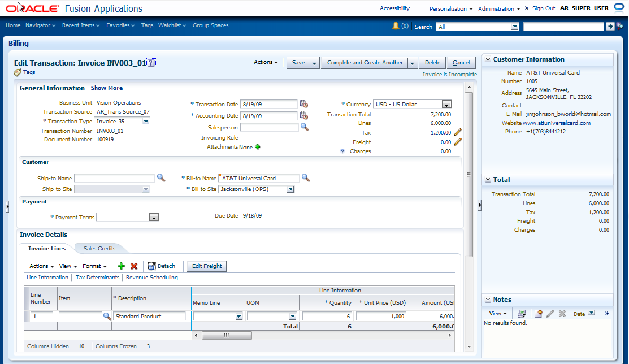Screen dimensions: 629x364
Task: Click the Quantity field in line 1
Action: [x=327, y=317]
